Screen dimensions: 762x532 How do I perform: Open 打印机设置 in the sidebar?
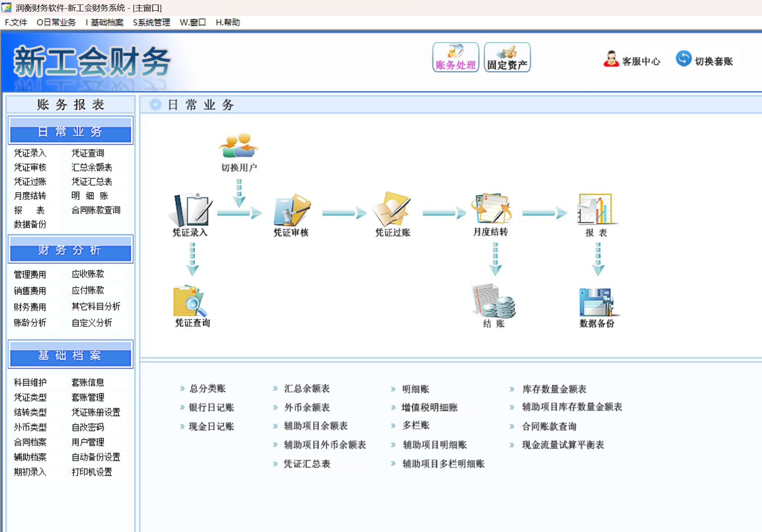92,472
